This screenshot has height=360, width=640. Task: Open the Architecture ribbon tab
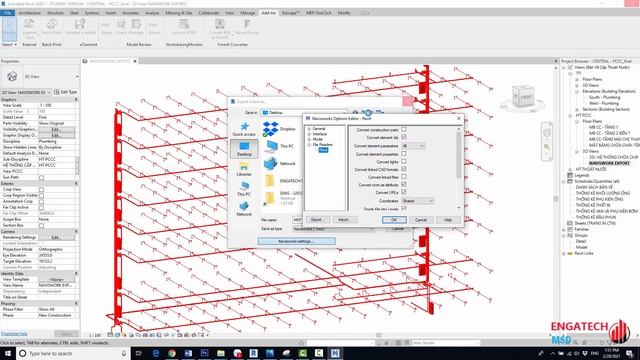pyautogui.click(x=30, y=13)
